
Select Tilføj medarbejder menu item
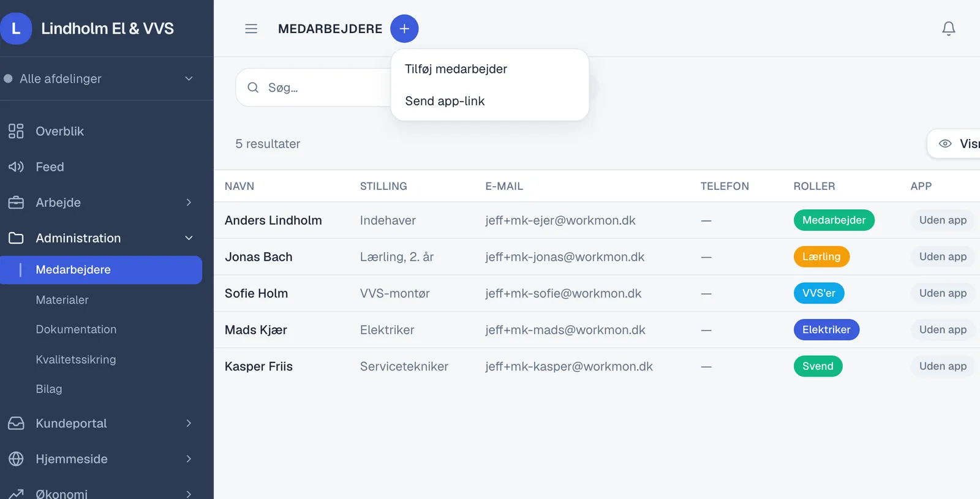coord(489,69)
